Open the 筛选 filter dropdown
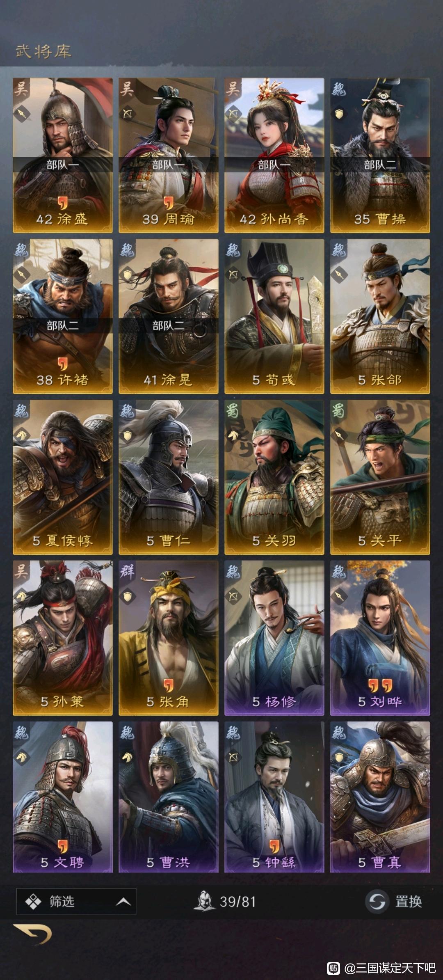The image size is (443, 980). point(76,902)
